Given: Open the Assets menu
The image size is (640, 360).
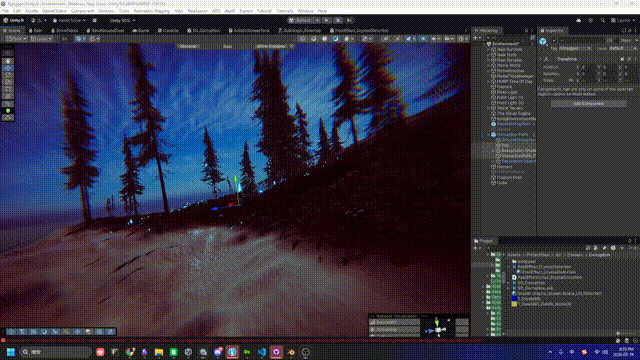Looking at the screenshot, I should (31, 11).
